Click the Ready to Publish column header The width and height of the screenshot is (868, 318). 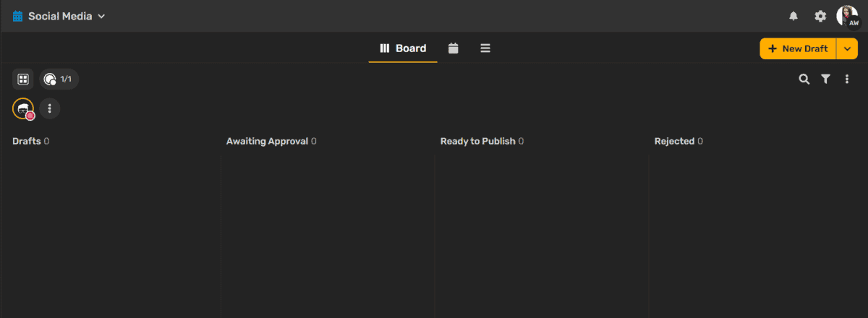(x=477, y=141)
